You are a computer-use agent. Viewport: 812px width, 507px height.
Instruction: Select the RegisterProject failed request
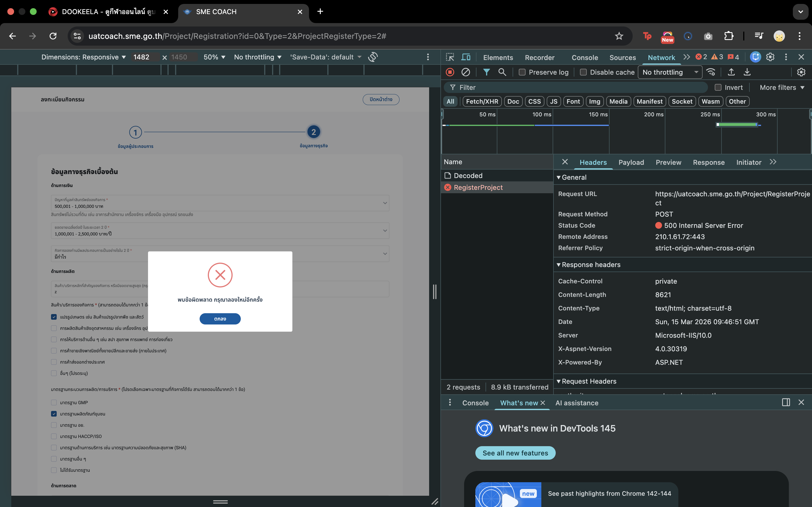pos(478,187)
